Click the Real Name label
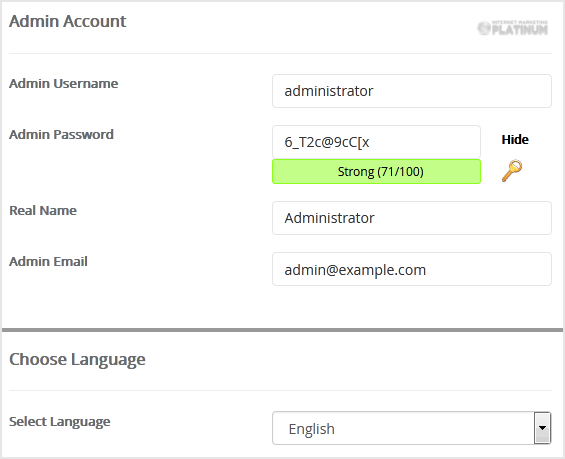The image size is (565, 459). click(43, 210)
